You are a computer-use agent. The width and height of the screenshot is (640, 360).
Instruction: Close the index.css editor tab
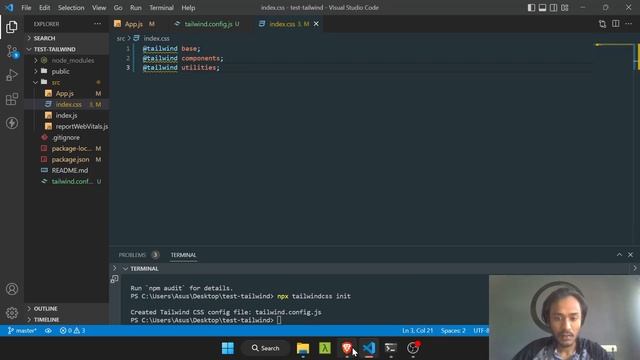pos(316,24)
